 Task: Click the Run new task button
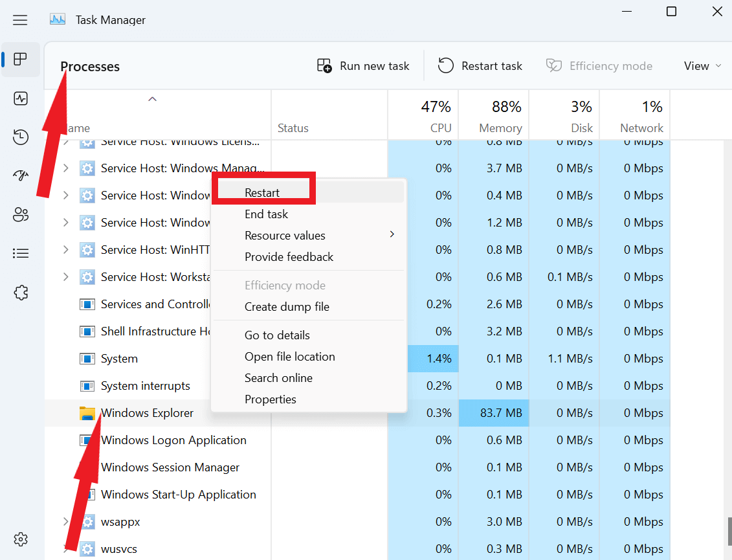(x=364, y=65)
